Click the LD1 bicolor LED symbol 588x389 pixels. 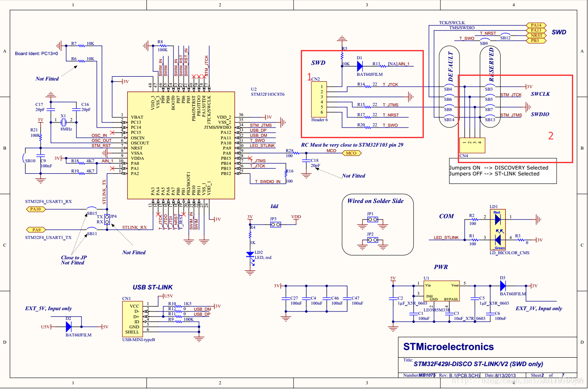tap(498, 231)
